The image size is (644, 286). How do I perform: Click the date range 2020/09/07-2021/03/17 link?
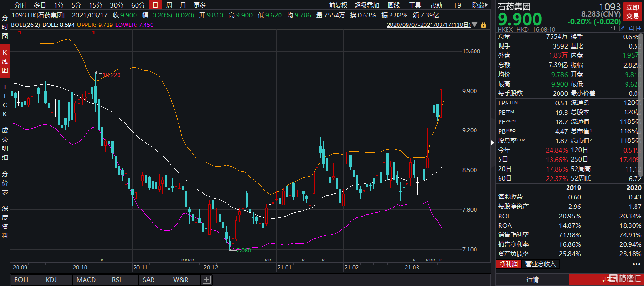tap(428, 24)
